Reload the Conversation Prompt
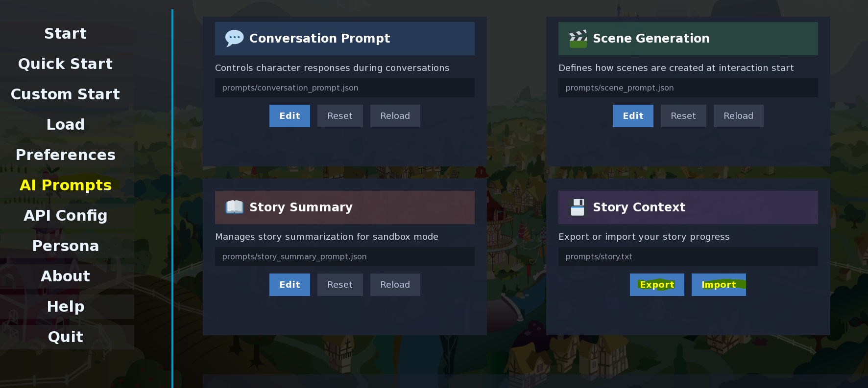 pyautogui.click(x=395, y=116)
